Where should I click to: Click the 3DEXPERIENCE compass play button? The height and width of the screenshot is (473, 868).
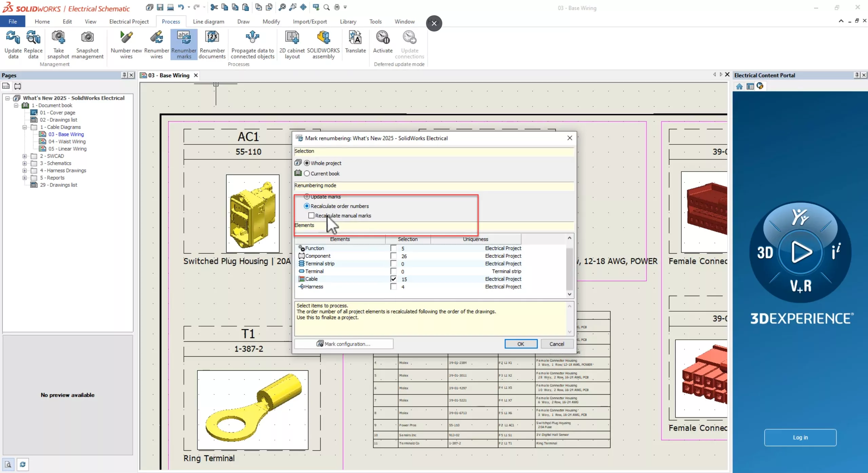[801, 252]
